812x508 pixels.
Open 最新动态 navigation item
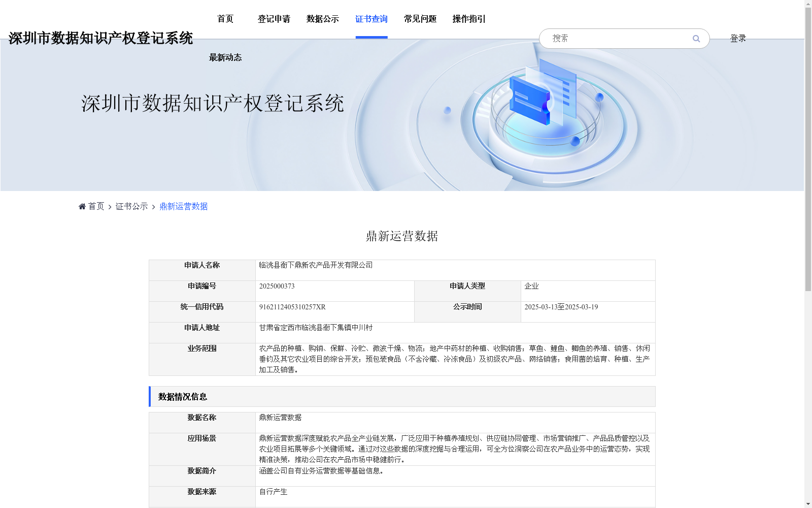(225, 57)
